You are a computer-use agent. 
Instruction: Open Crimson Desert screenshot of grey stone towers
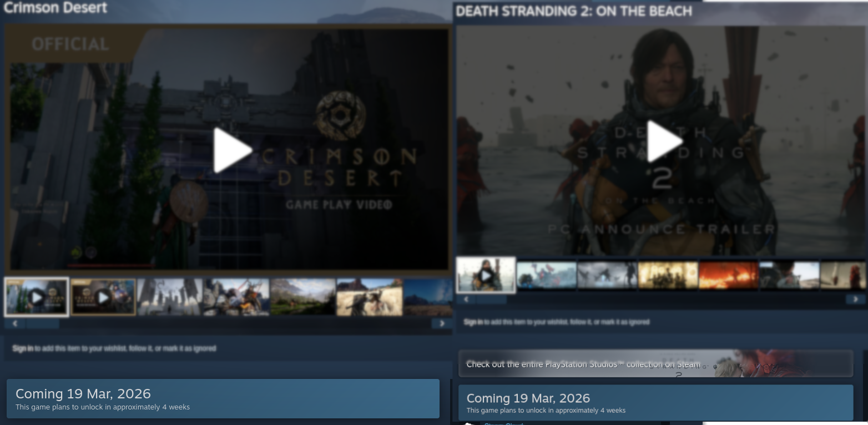point(170,297)
